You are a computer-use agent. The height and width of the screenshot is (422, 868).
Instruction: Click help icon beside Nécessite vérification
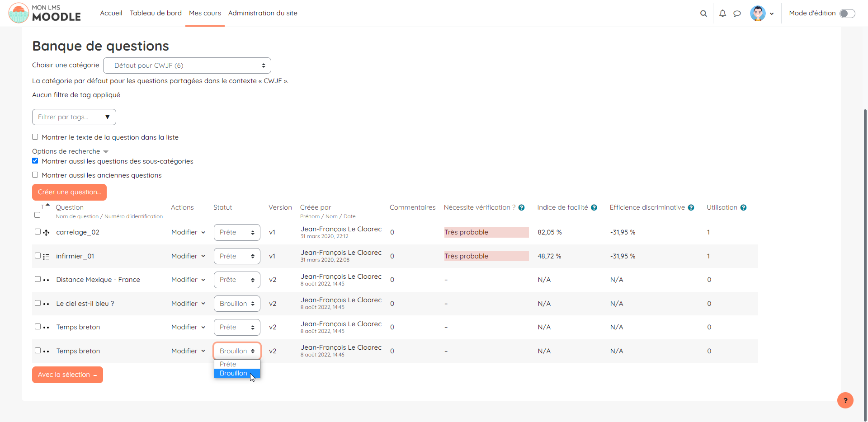[521, 208]
